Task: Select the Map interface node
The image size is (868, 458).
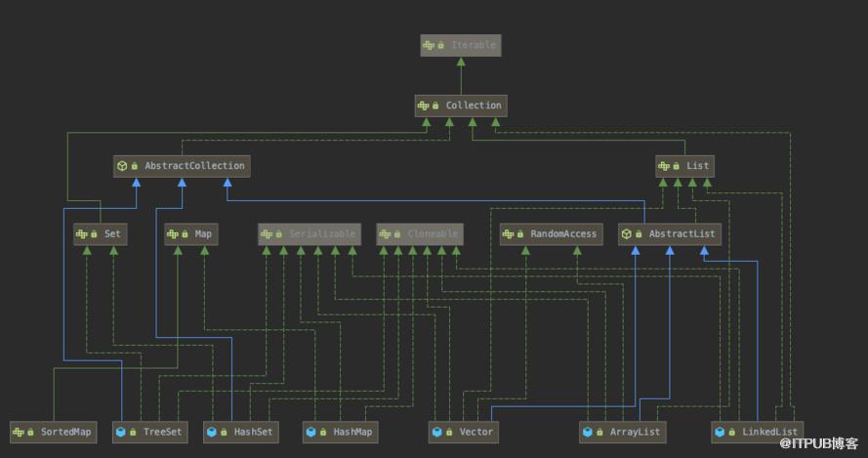Action: coord(191,233)
